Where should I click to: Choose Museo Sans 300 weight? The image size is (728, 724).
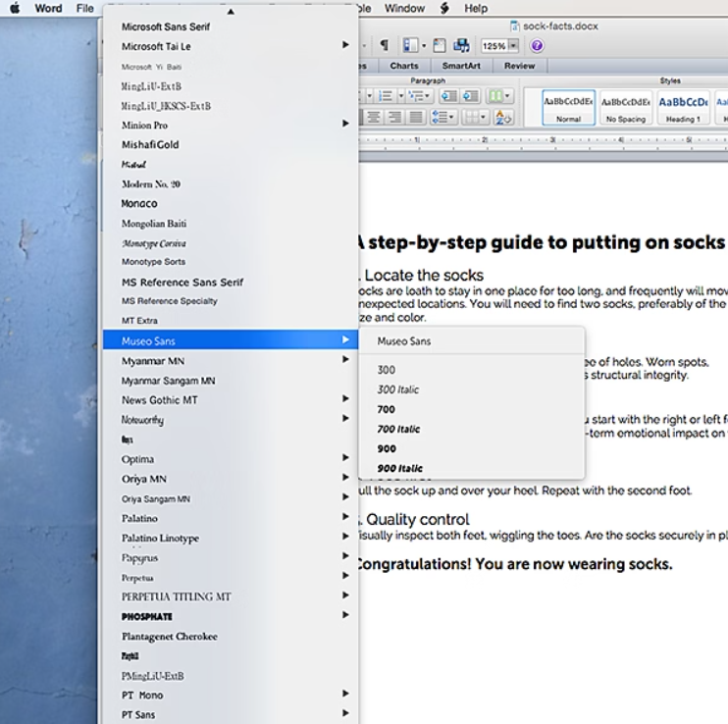click(x=471, y=370)
